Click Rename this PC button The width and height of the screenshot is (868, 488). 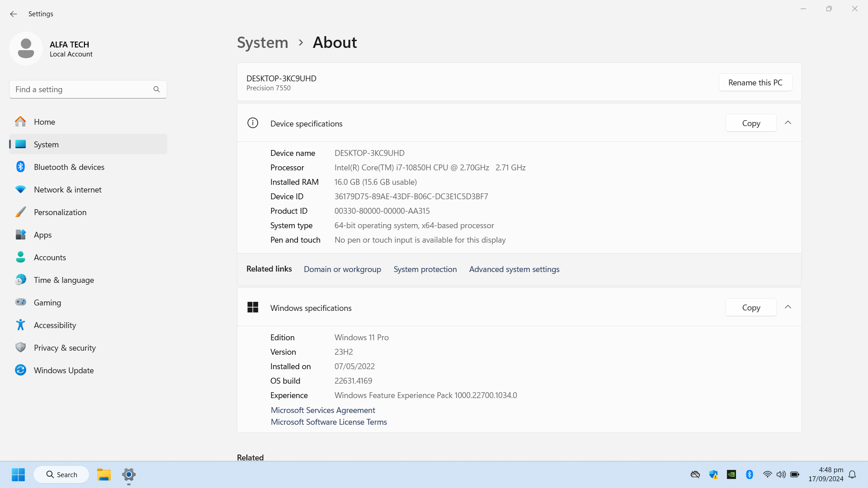click(x=755, y=82)
